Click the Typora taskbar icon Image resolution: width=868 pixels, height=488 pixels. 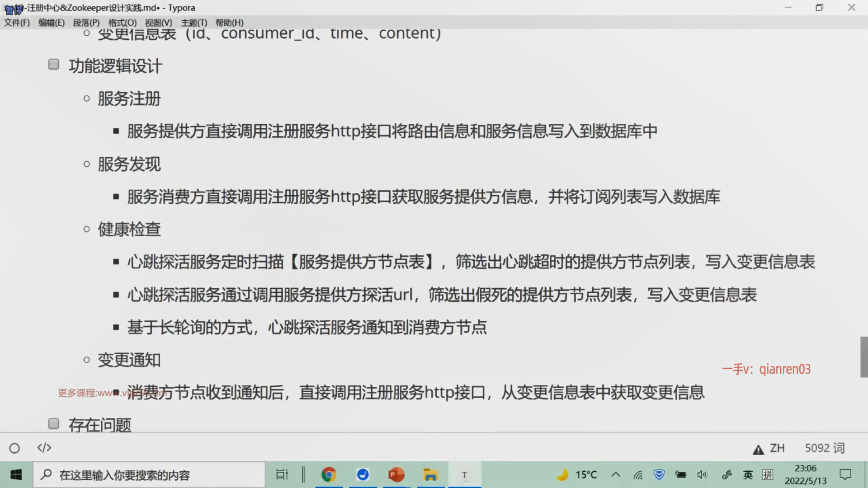(464, 474)
